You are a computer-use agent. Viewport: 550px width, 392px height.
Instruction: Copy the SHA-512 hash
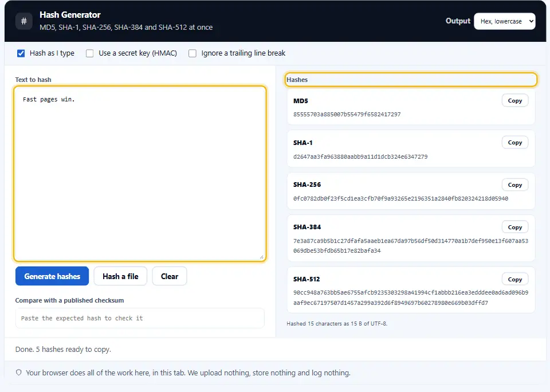515,279
